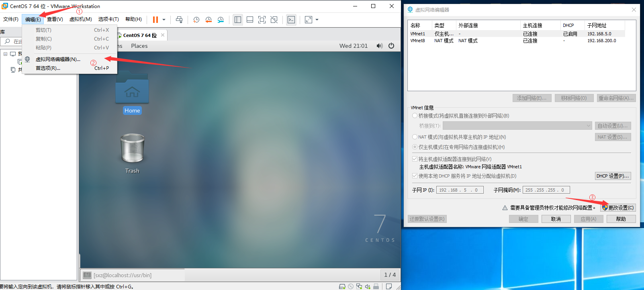Image resolution: width=644 pixels, height=290 pixels.
Task: Open the snapshot manager
Action: click(221, 20)
